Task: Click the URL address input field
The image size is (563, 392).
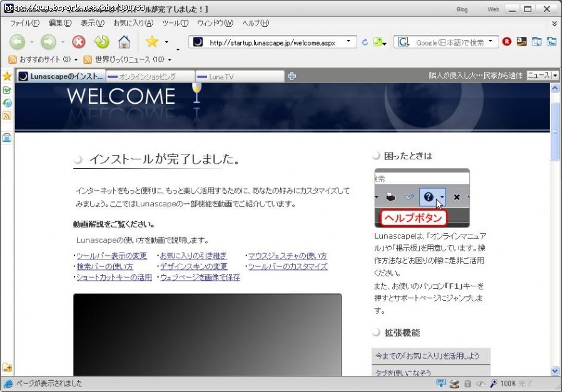Action: (x=272, y=43)
